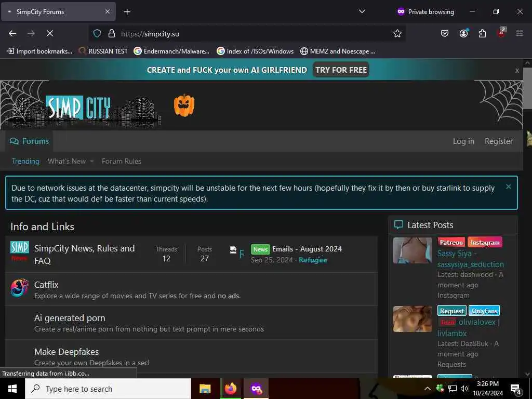Open the Forums navigation tab
The height and width of the screenshot is (399, 532).
click(x=29, y=141)
